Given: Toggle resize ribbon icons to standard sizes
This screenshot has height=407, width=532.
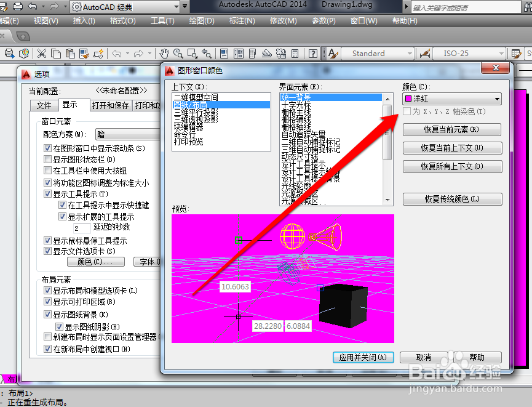Looking at the screenshot, I should (48, 183).
